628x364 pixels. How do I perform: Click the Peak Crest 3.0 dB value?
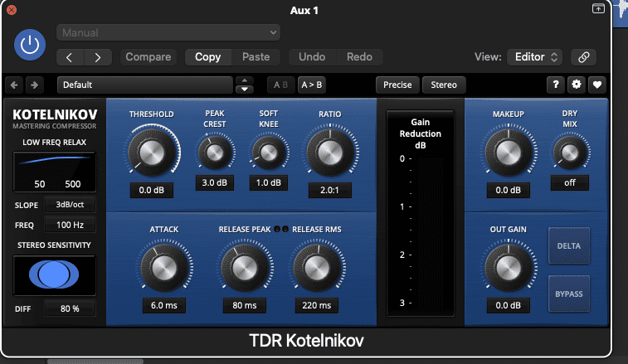[x=214, y=182]
